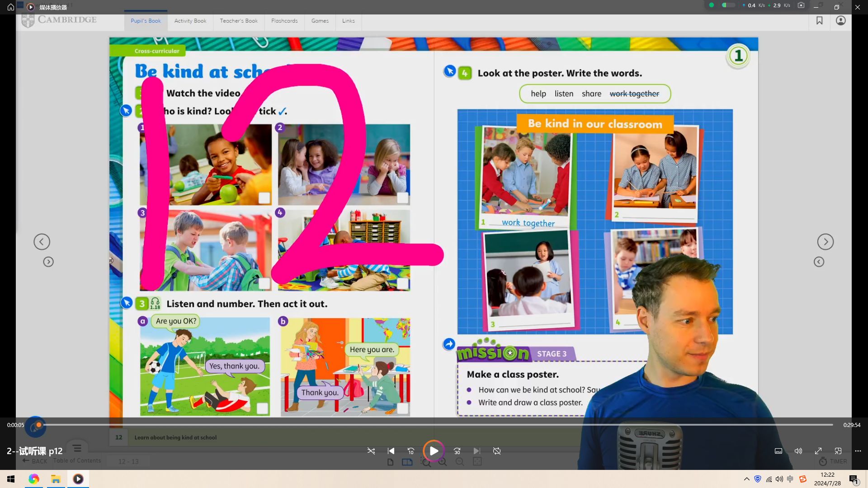The width and height of the screenshot is (868, 488).
Task: Click the shuffle/random playback icon
Action: click(370, 450)
